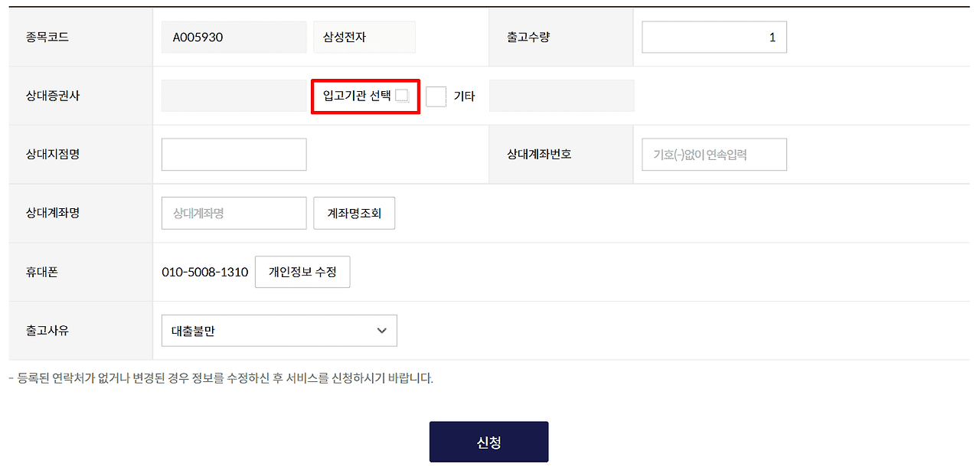Open the 출고사유 dropdown showing 대출불만
Screen dimensions: 980x467
(279, 331)
